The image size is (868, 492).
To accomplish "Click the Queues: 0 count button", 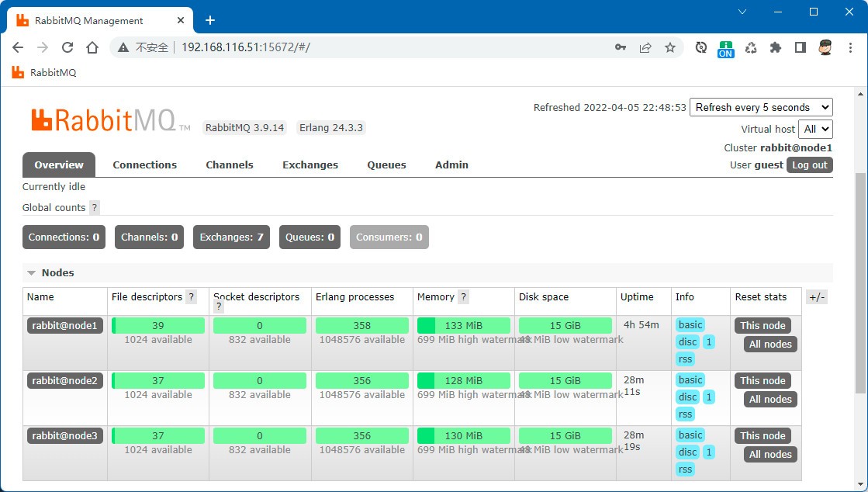I will coord(310,237).
